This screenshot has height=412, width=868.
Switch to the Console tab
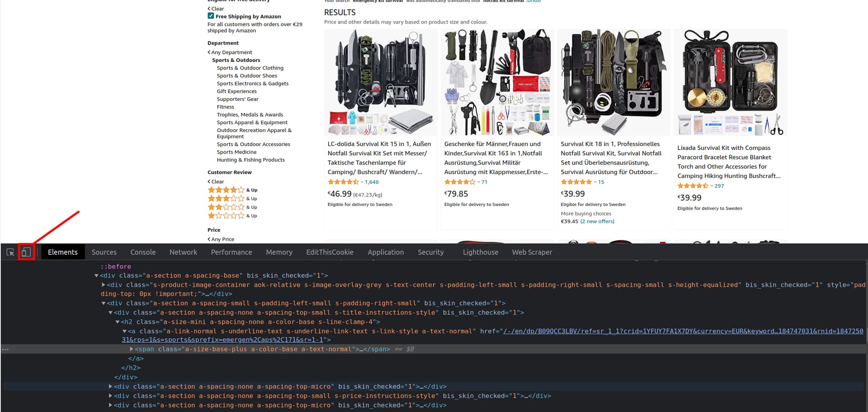pos(143,252)
